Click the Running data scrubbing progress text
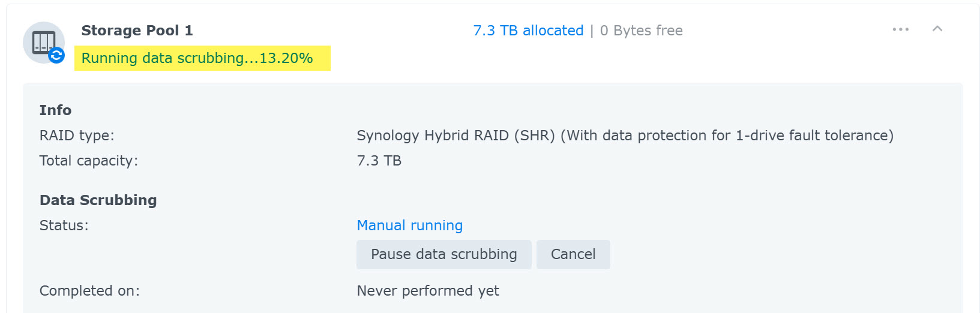This screenshot has width=980, height=313. tap(197, 58)
